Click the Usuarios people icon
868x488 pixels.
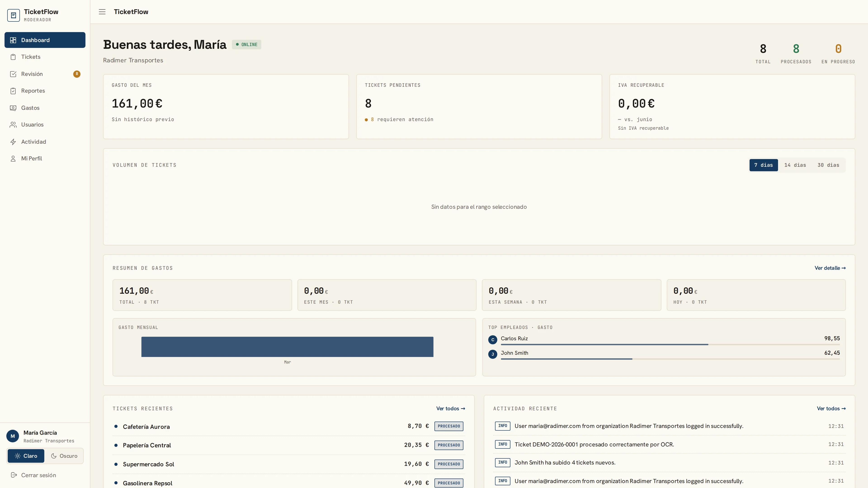pos(13,125)
